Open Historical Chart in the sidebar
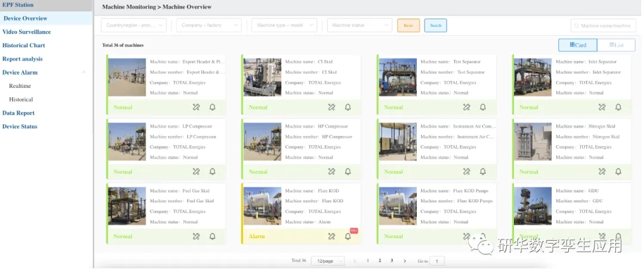The height and width of the screenshot is (274, 644). tap(24, 45)
